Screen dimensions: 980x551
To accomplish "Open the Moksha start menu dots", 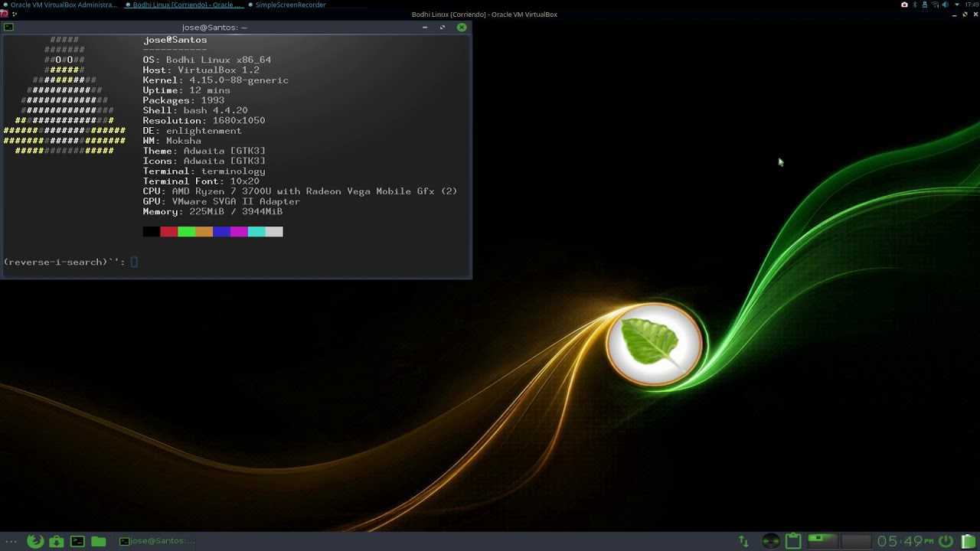I will [x=11, y=541].
